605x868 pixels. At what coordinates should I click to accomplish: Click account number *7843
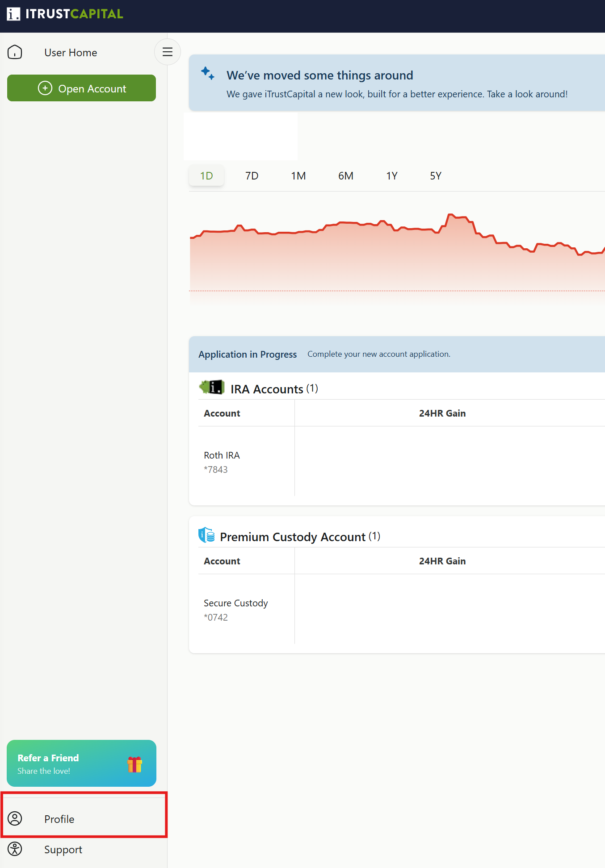click(x=216, y=470)
